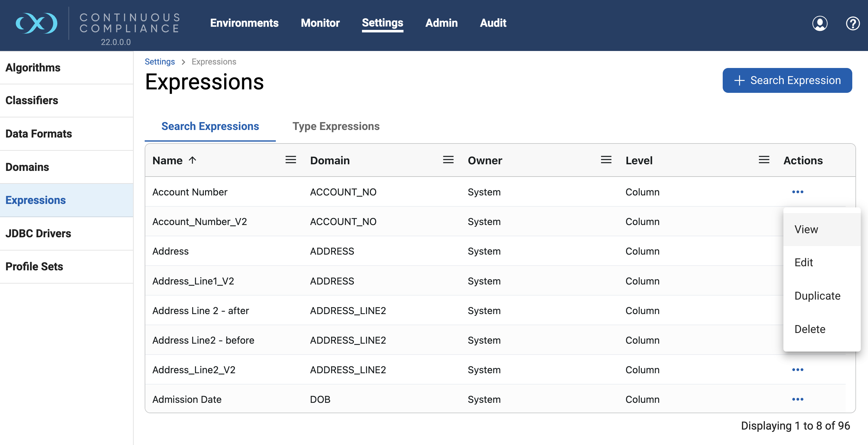Image resolution: width=868 pixels, height=445 pixels.
Task: Select Edit from the actions menu
Action: click(803, 262)
